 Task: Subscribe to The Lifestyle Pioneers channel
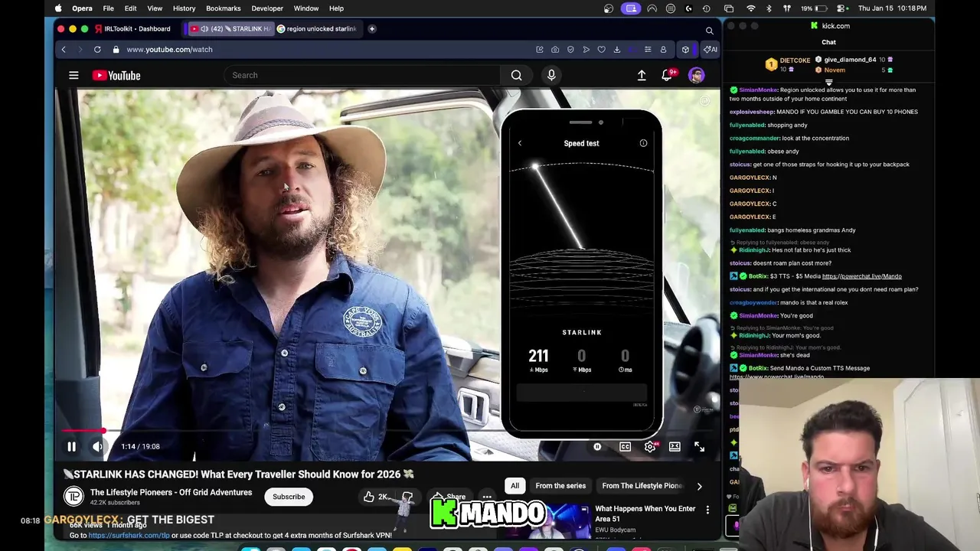tap(289, 497)
